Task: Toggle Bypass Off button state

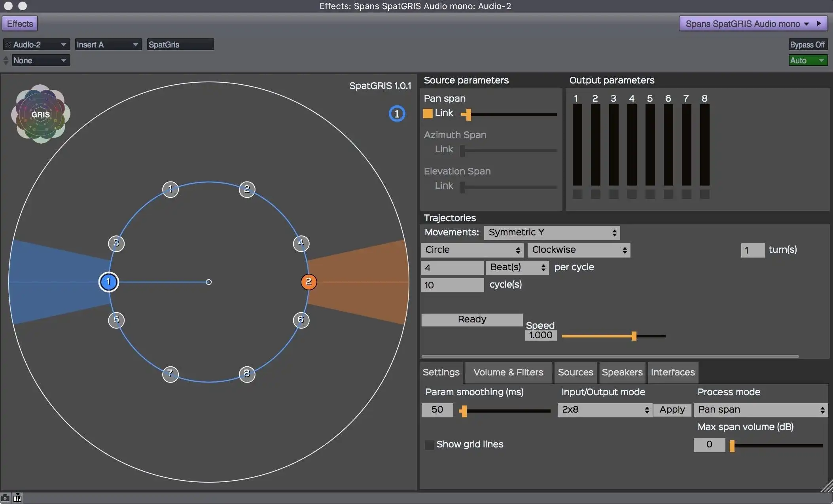Action: [807, 44]
